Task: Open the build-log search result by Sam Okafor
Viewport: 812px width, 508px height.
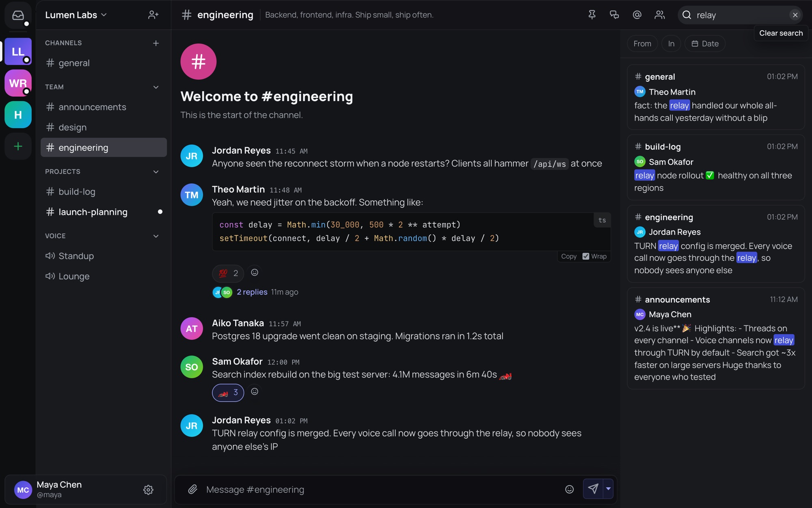Action: 716,167
